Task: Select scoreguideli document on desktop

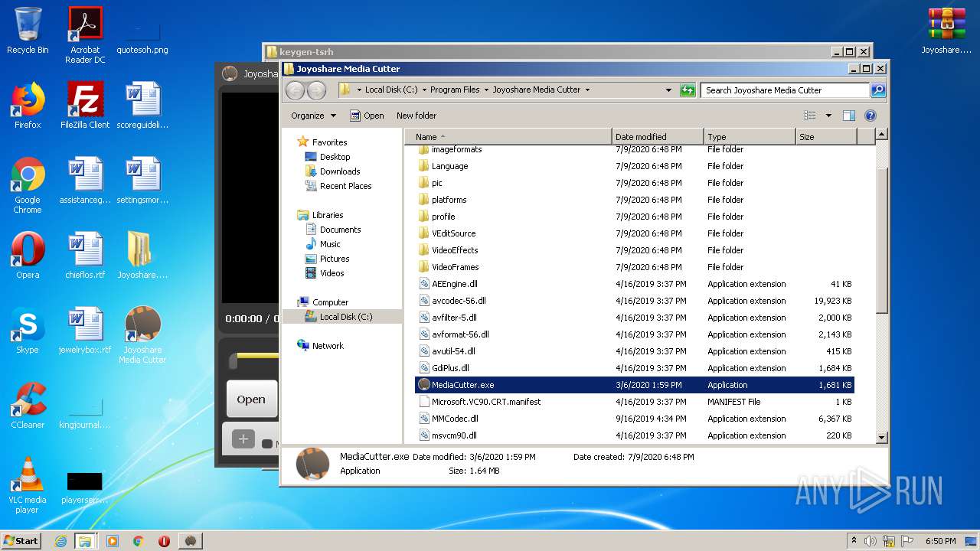Action: click(142, 106)
